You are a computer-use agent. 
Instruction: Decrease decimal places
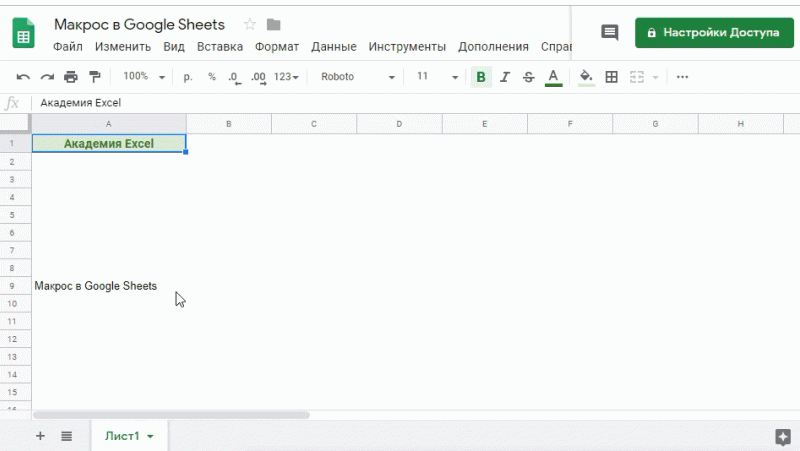[234, 78]
